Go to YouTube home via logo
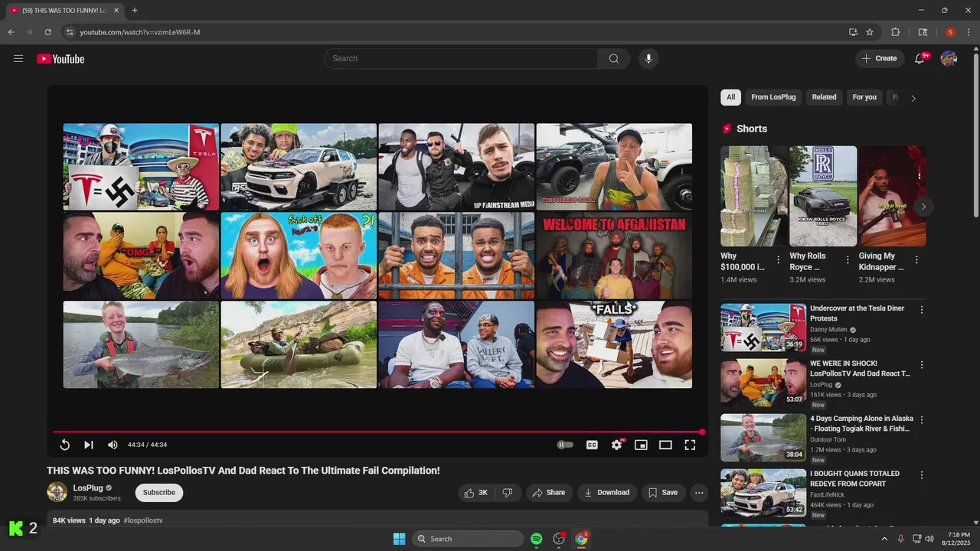Viewport: 980px width, 551px height. [60, 59]
